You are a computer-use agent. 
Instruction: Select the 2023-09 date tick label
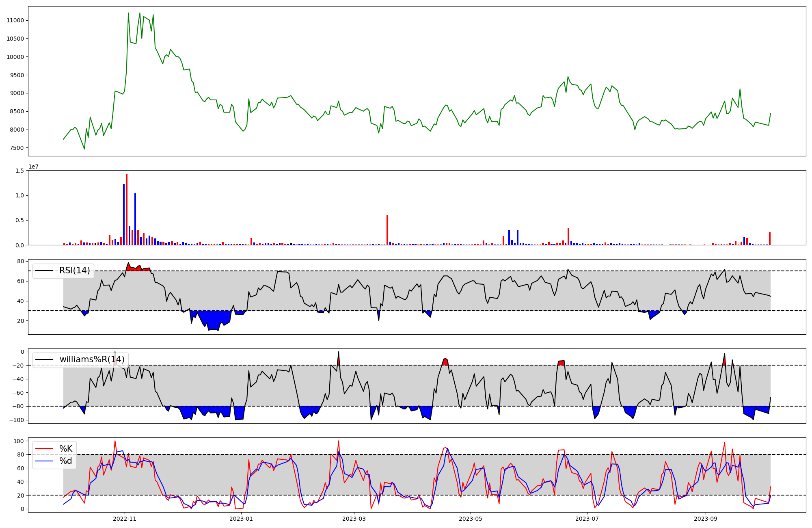coord(706,519)
